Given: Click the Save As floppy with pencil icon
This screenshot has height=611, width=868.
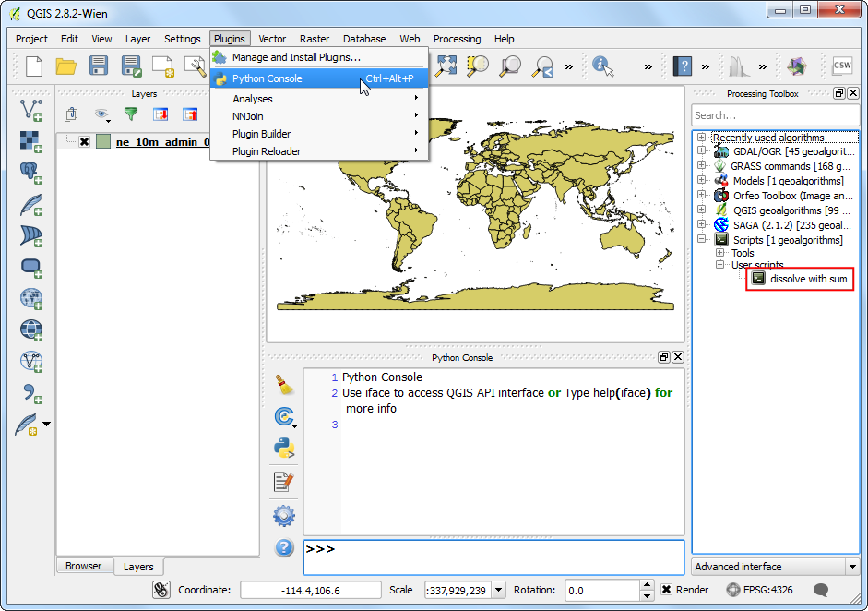Looking at the screenshot, I should [131, 66].
